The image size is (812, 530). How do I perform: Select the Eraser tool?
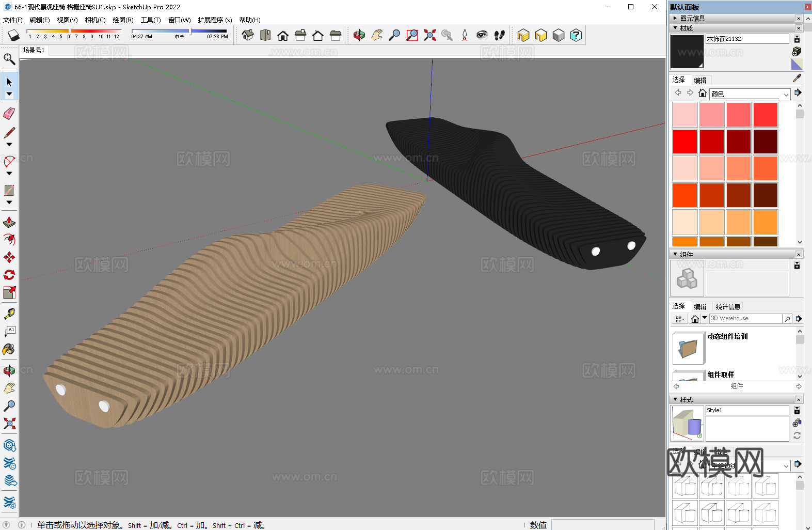pyautogui.click(x=9, y=114)
